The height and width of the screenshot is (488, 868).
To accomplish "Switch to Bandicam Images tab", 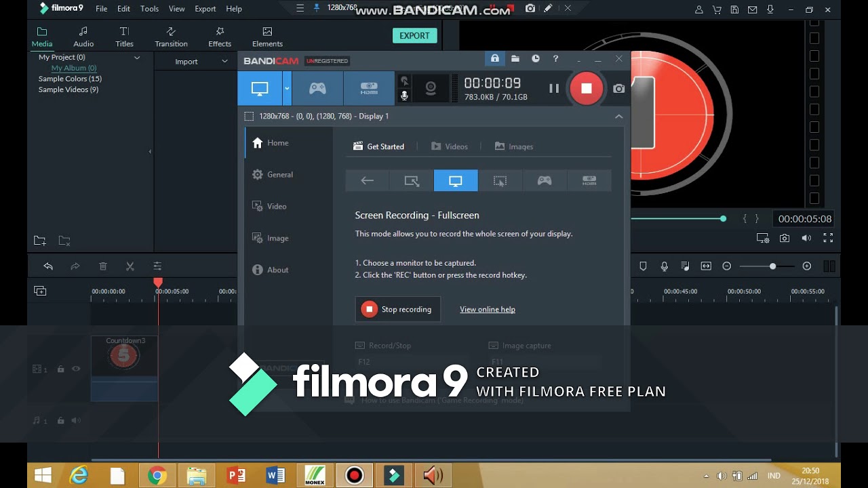I will tap(514, 146).
